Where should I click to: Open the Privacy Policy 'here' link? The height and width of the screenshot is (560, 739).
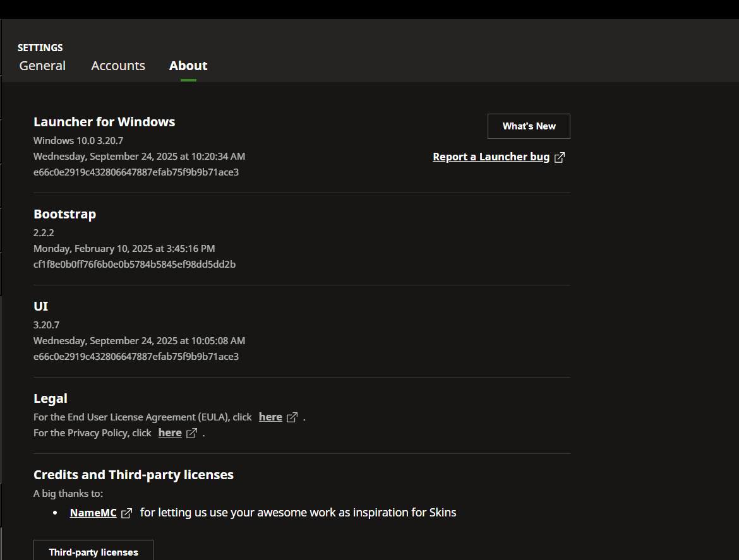(x=170, y=432)
